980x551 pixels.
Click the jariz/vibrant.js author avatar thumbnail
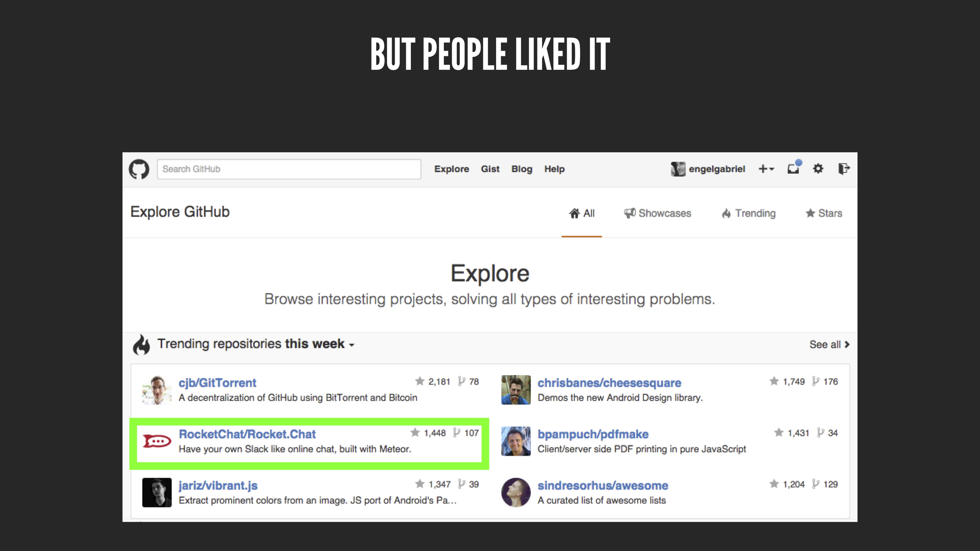coord(157,493)
